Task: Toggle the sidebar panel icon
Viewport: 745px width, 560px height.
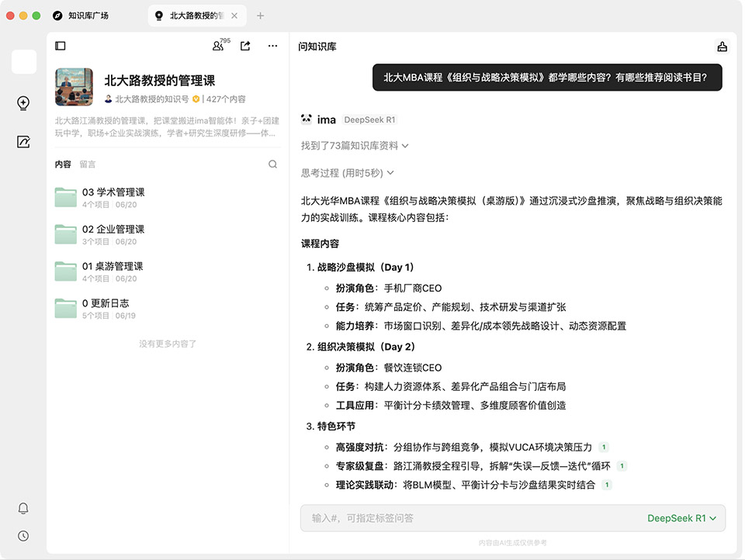Action: pyautogui.click(x=61, y=47)
